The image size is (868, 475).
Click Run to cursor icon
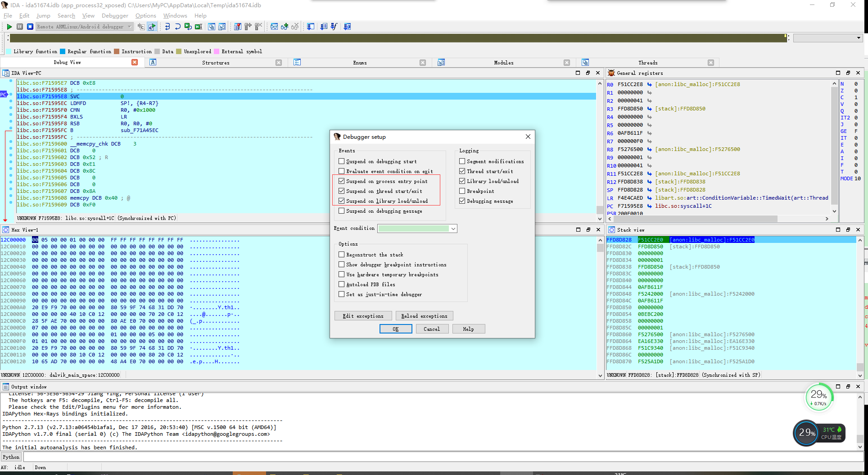click(198, 27)
